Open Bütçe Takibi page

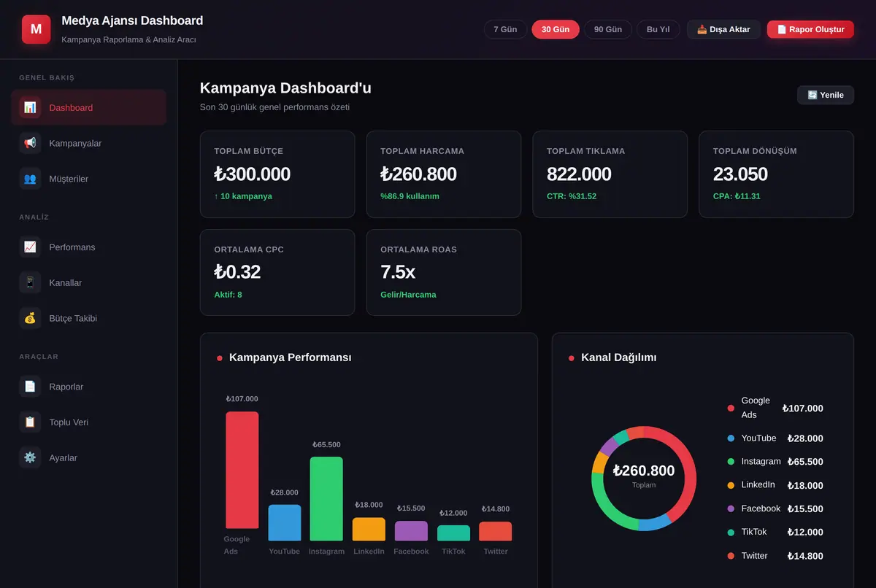(88, 318)
